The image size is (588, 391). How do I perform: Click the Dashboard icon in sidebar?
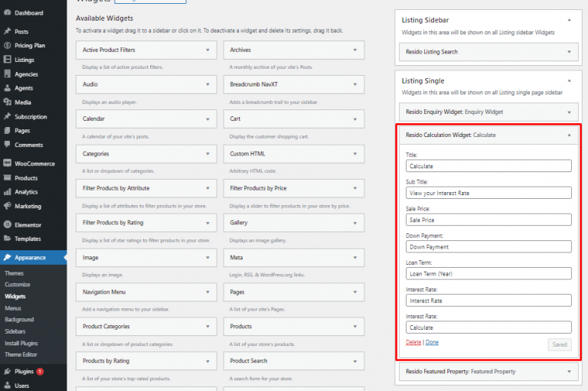[7, 13]
